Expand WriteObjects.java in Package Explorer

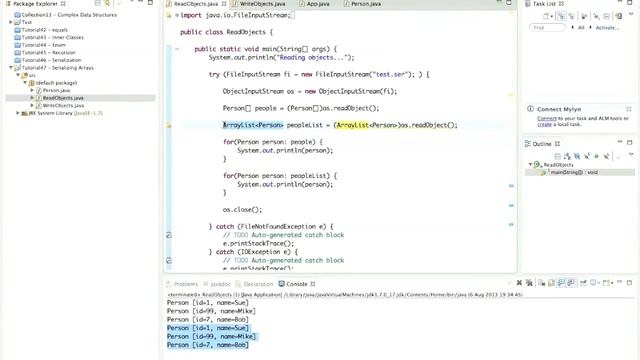[32, 105]
